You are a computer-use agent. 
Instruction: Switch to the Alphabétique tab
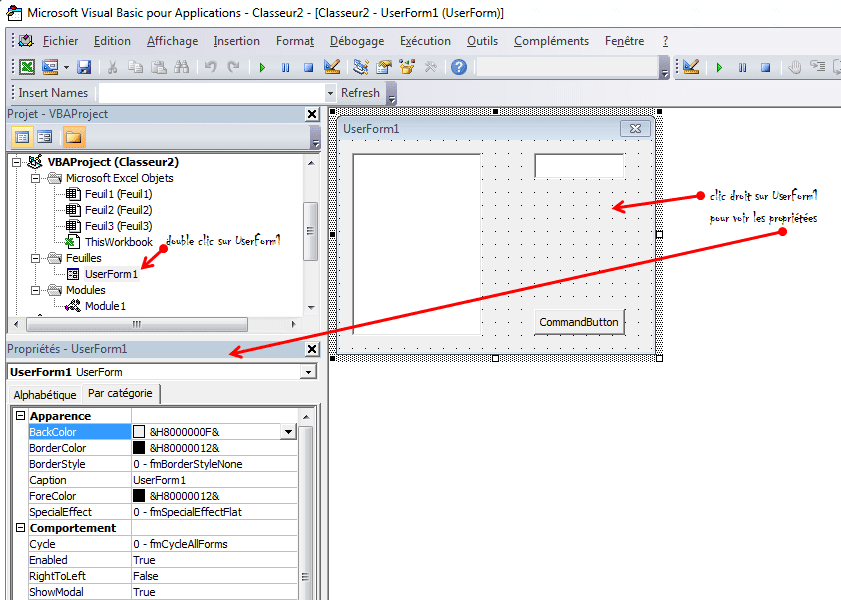(44, 395)
